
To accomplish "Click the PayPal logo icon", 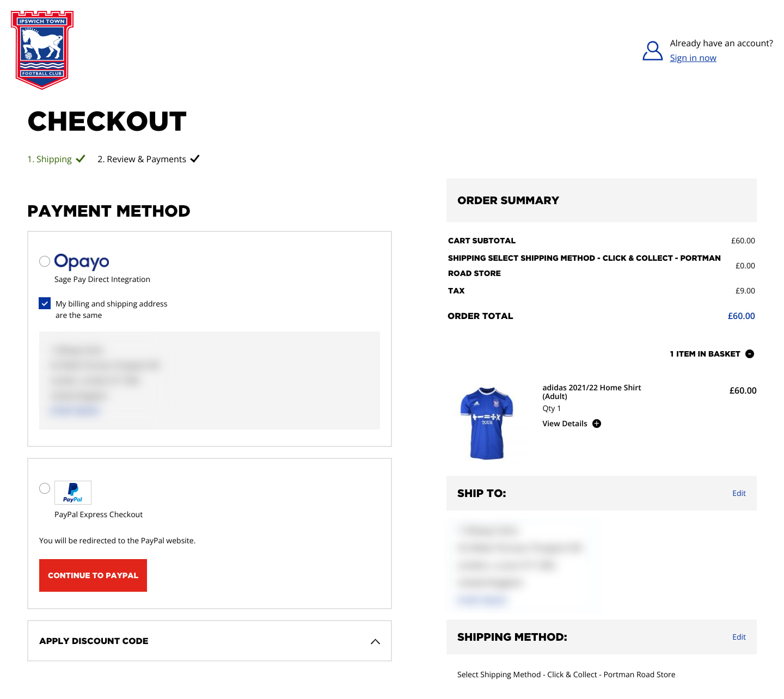I will click(x=73, y=493).
